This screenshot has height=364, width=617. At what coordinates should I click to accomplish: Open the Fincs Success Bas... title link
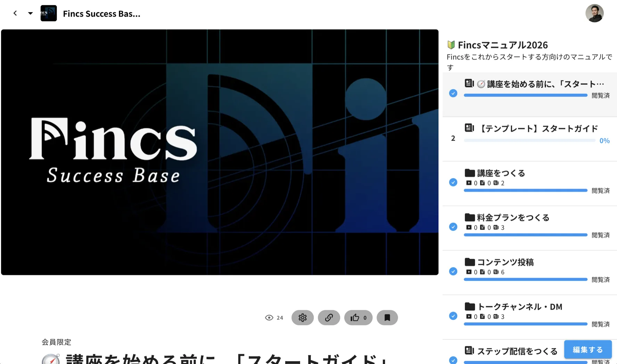click(x=101, y=14)
